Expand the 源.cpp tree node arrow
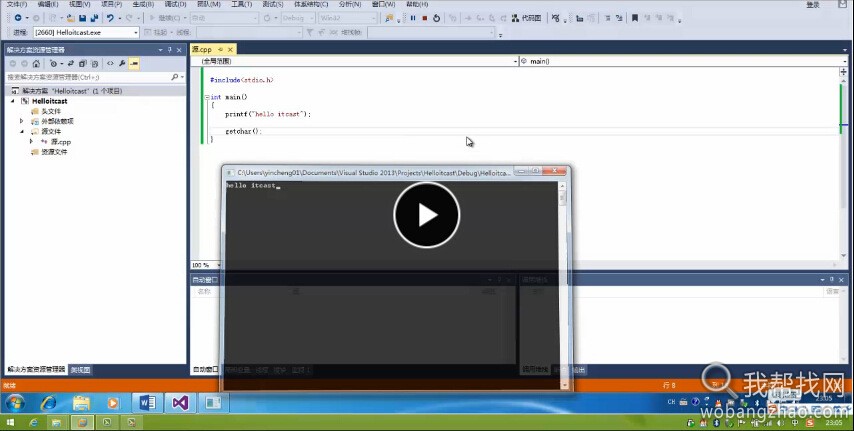This screenshot has width=854, height=431. [x=31, y=141]
